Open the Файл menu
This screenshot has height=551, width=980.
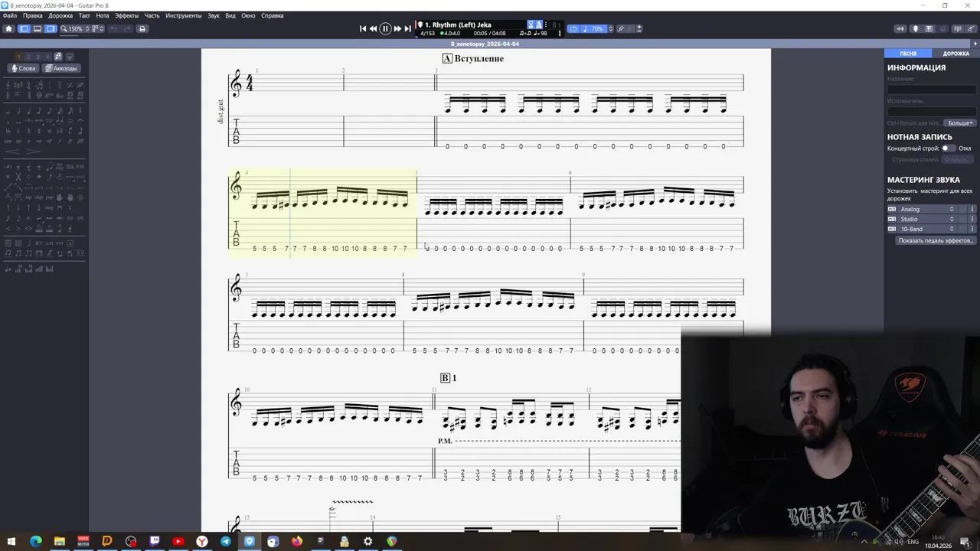click(10, 15)
